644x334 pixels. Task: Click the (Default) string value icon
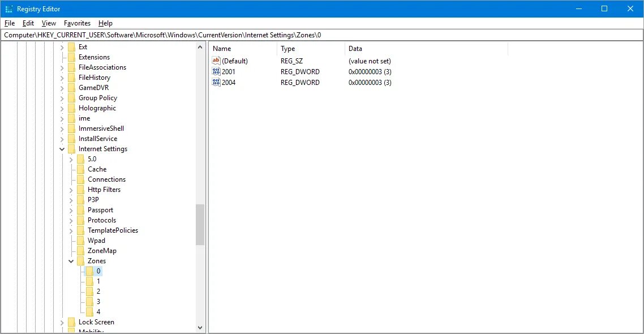[x=216, y=61]
